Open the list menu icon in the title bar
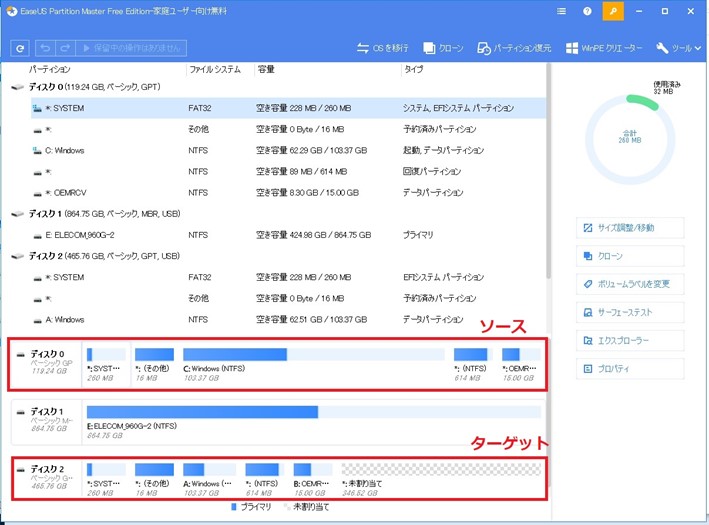The image size is (709, 525). 561,11
